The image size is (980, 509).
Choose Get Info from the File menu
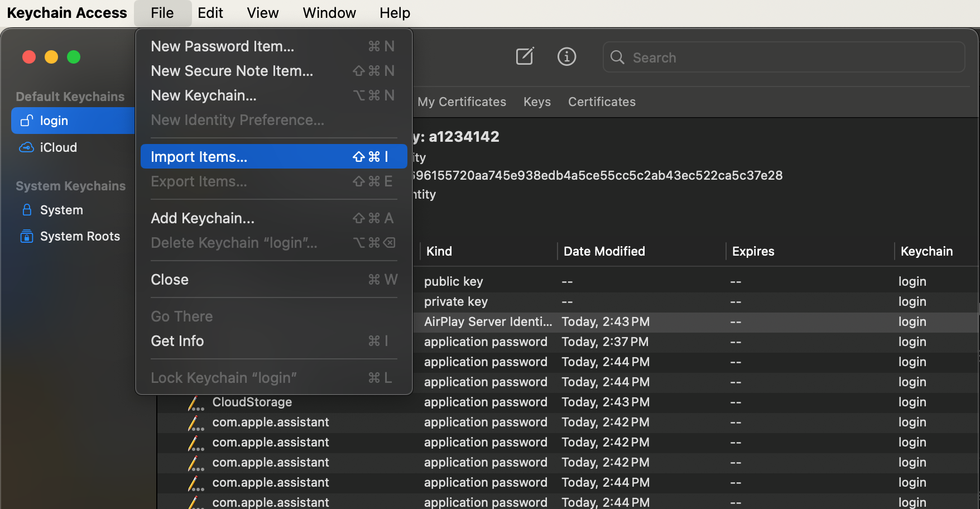(x=273, y=341)
